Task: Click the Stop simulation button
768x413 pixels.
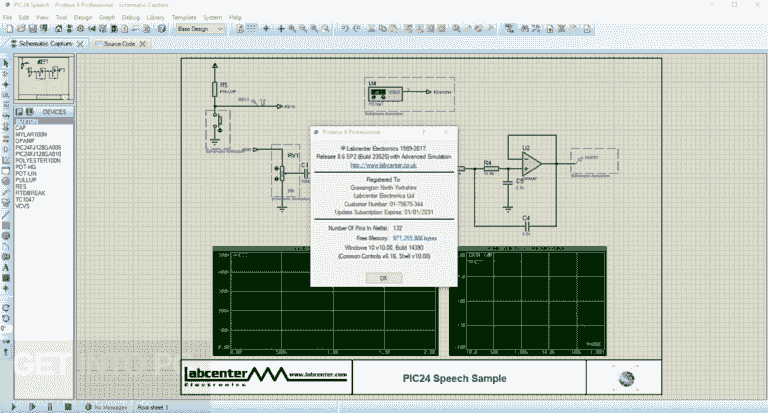Action: point(68,407)
